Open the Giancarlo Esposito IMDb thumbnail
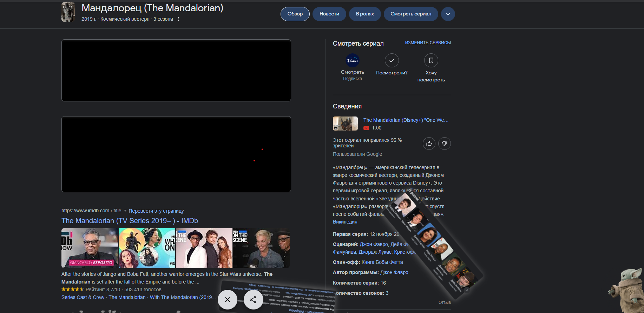Image resolution: width=644 pixels, height=313 pixels. coord(90,248)
